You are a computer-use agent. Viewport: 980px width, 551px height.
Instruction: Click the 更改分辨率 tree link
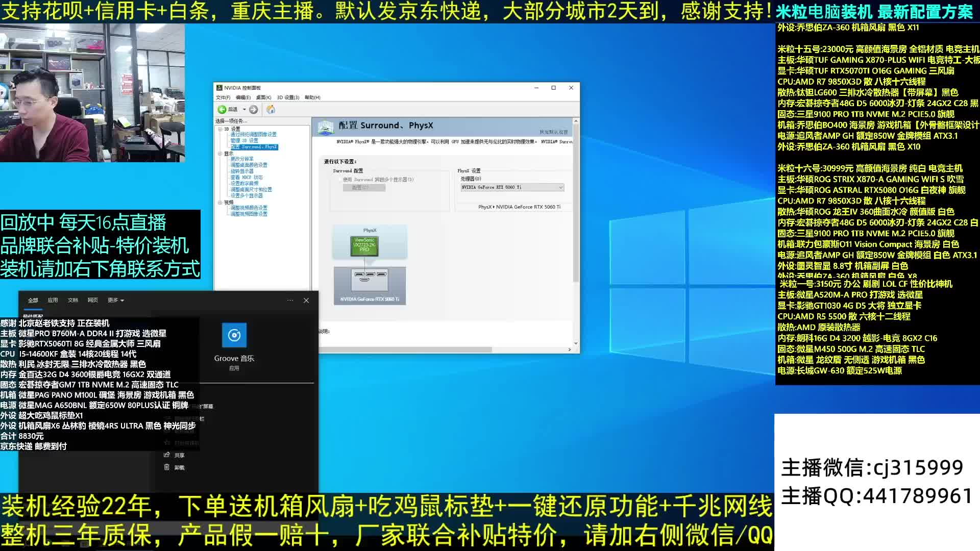(x=242, y=159)
